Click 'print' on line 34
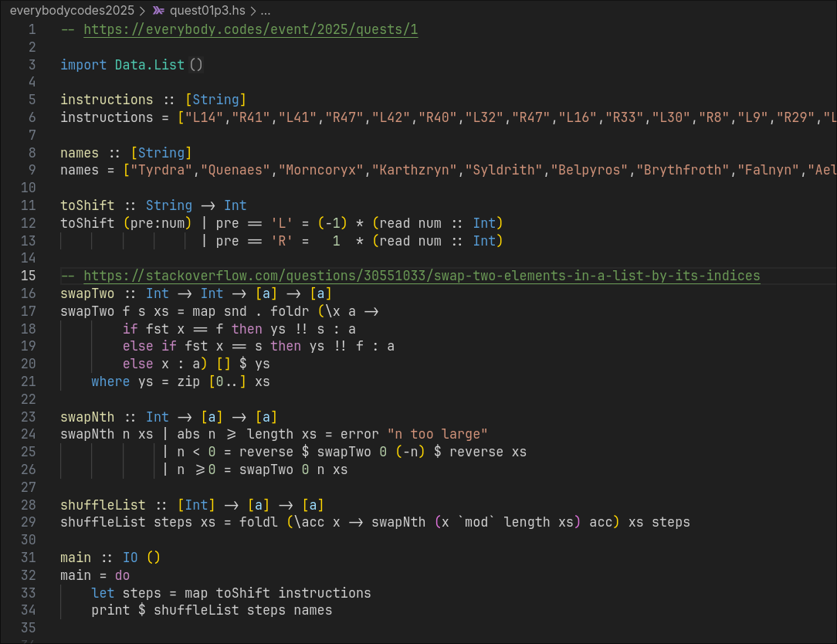Screen dimensions: 837x644 pyautogui.click(x=110, y=610)
